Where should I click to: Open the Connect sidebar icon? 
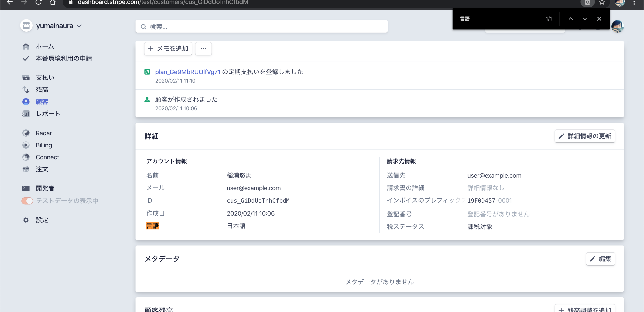(26, 157)
